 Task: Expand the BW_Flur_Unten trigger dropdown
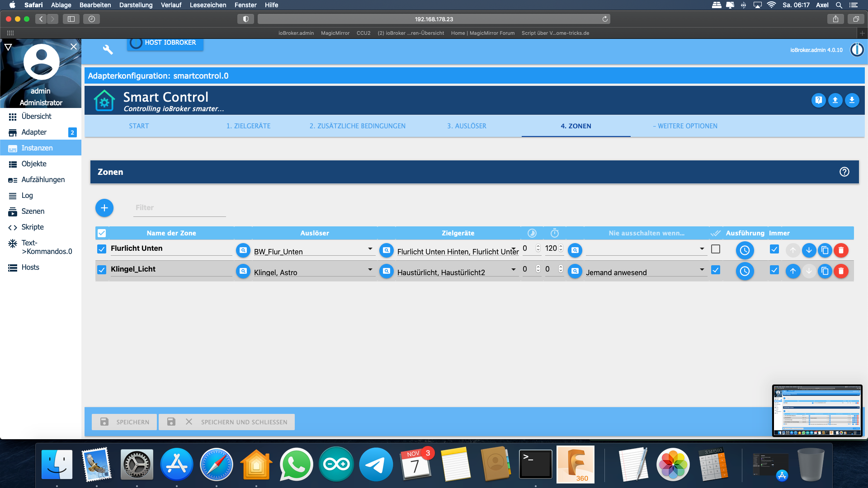(x=370, y=249)
